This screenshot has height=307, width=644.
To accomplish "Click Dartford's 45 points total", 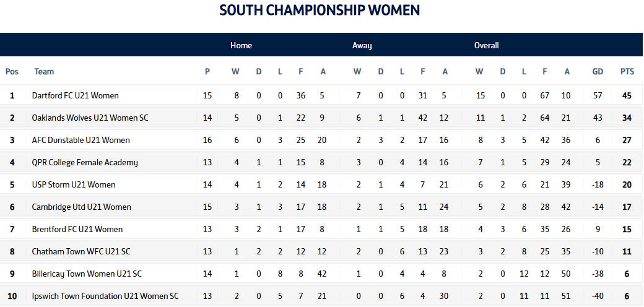I will click(x=627, y=95).
